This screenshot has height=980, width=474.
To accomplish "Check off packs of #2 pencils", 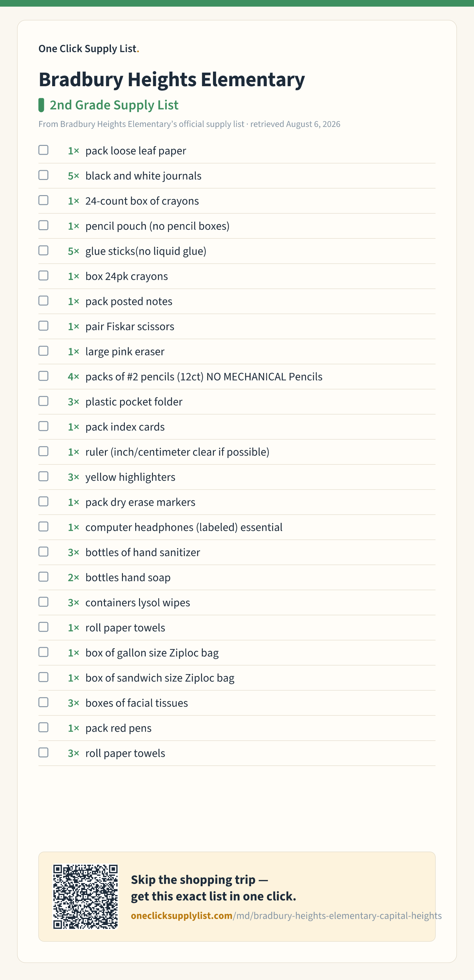I will point(43,376).
